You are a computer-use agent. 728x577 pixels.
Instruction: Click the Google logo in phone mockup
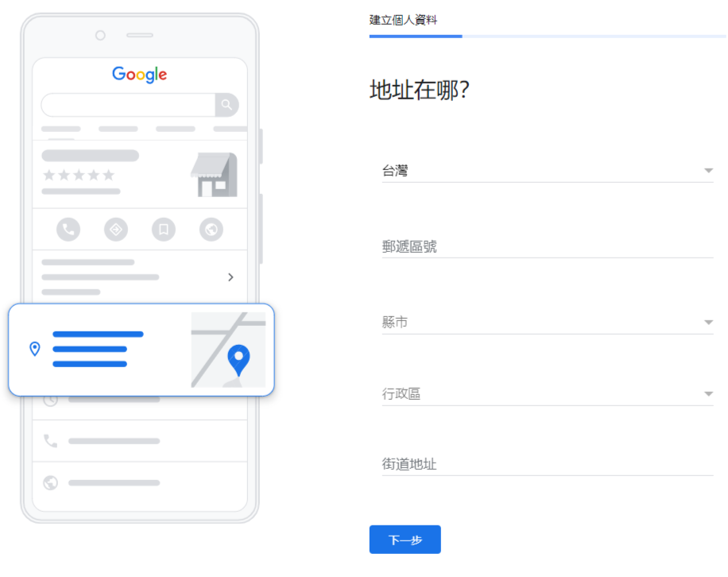[x=140, y=74]
